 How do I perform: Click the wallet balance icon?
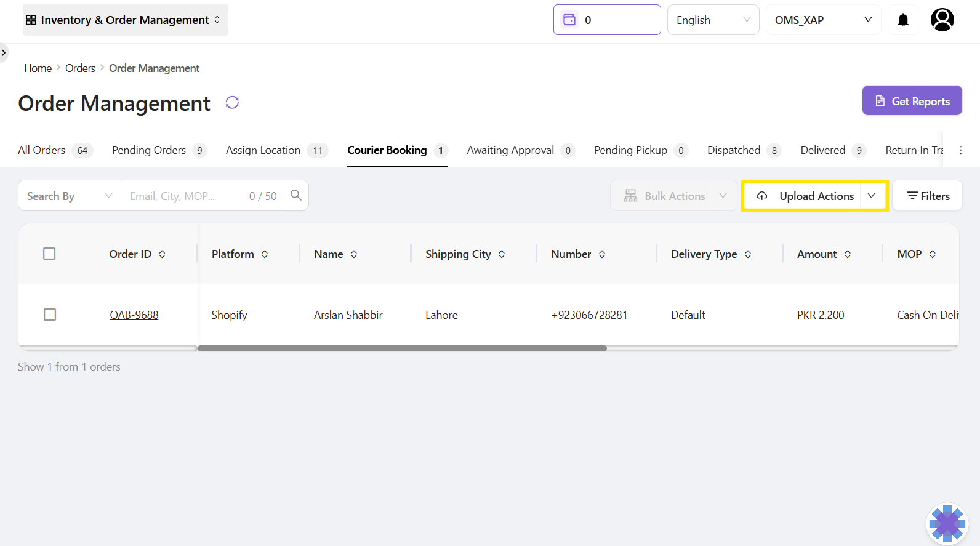[570, 20]
